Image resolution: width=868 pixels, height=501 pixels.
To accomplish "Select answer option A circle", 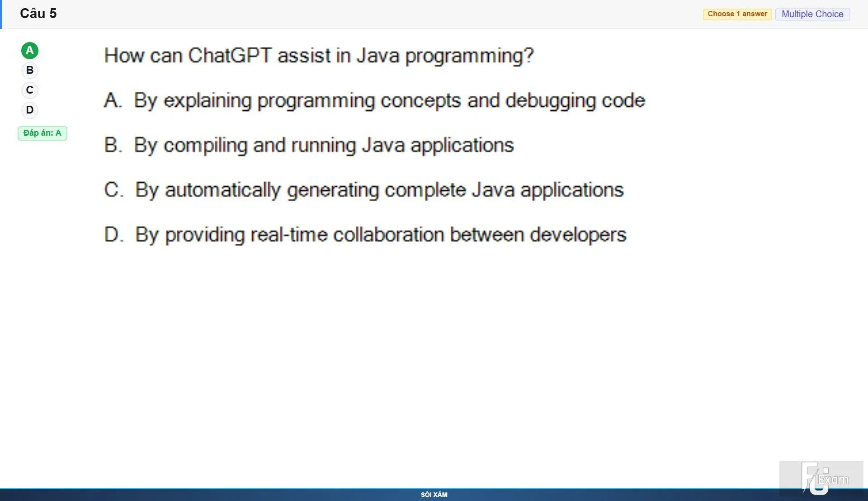I will click(x=30, y=51).
